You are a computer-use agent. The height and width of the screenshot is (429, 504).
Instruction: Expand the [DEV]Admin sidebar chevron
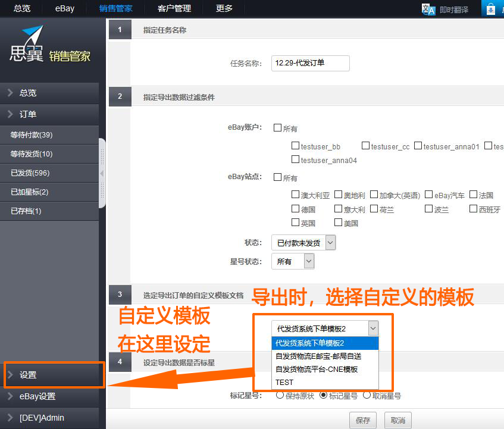pos(10,418)
